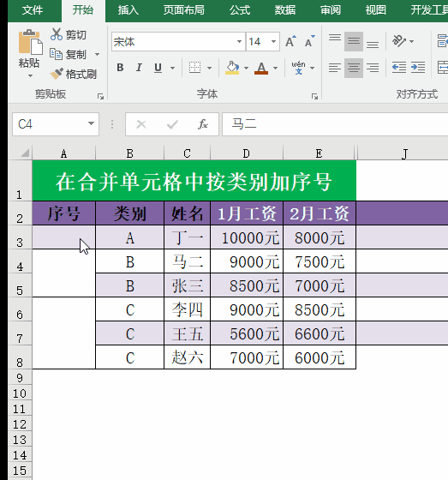Expand text orientation options arrow
448x480 pixels.
point(411,41)
